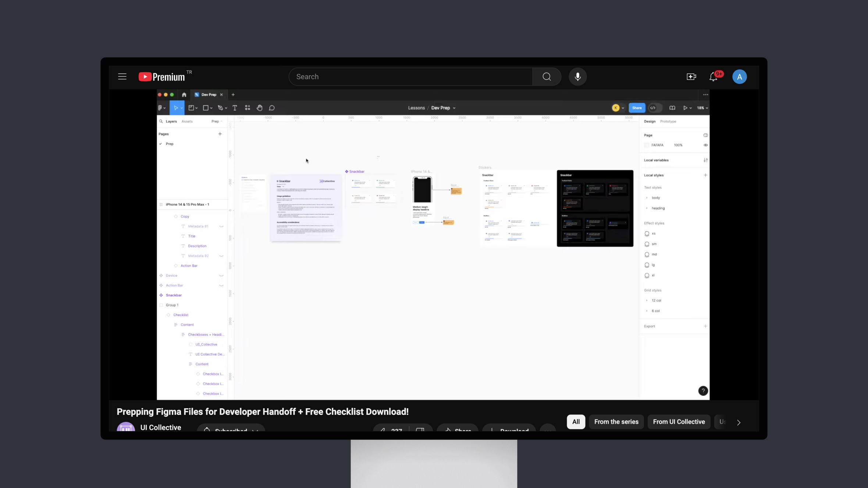Select the Hand tool
The height and width of the screenshot is (488, 868).
(x=260, y=108)
